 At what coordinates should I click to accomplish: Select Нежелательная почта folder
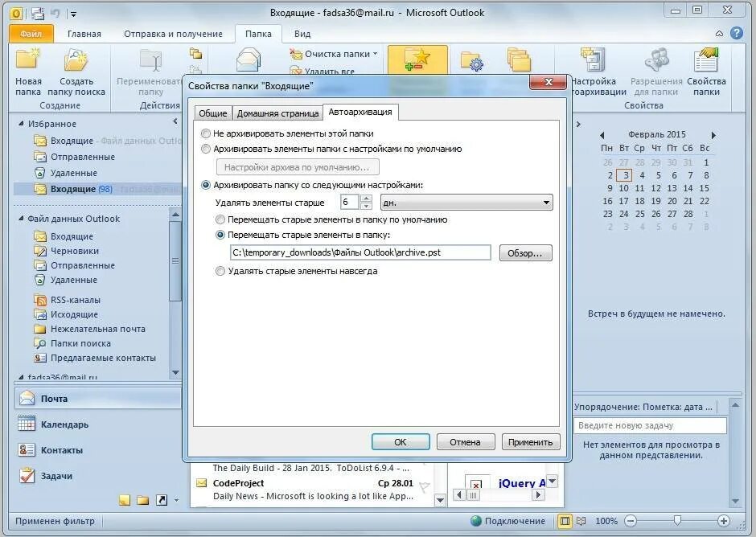click(x=97, y=329)
